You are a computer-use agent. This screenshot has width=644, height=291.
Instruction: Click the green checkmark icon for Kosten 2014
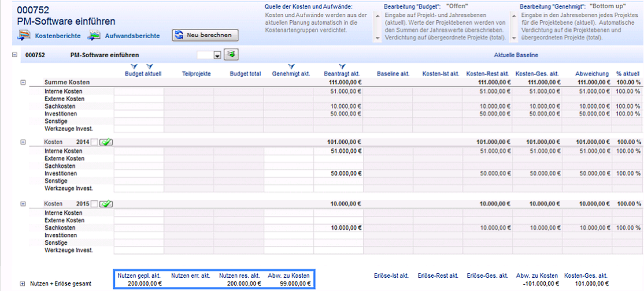pos(106,142)
